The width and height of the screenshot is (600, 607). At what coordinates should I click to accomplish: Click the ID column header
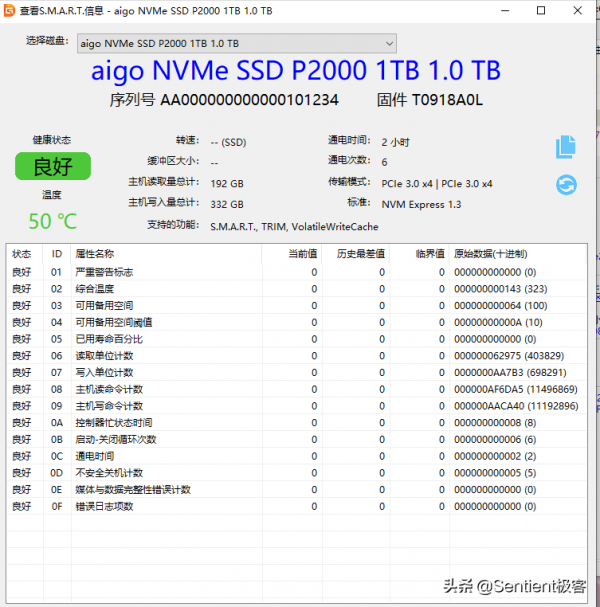[x=57, y=254]
